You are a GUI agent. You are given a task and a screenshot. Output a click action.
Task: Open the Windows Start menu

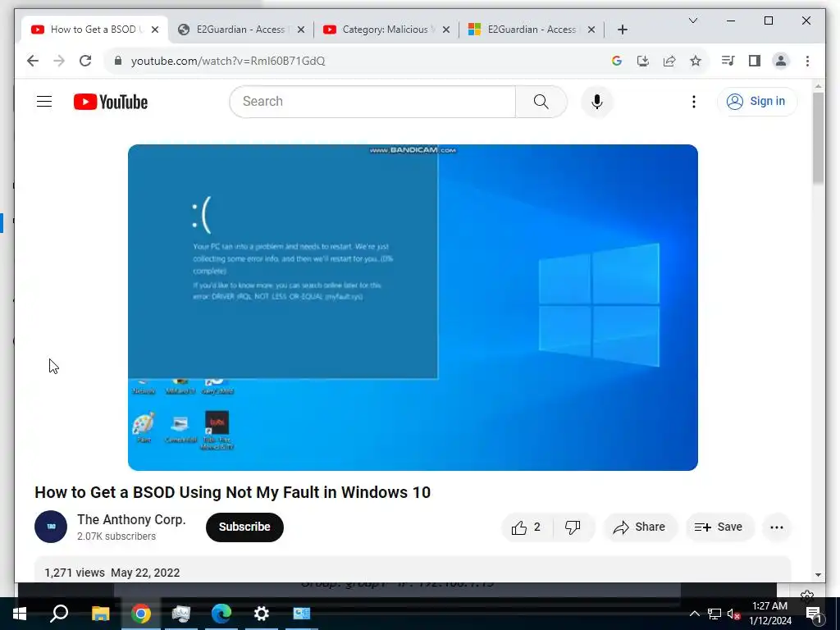(20, 614)
